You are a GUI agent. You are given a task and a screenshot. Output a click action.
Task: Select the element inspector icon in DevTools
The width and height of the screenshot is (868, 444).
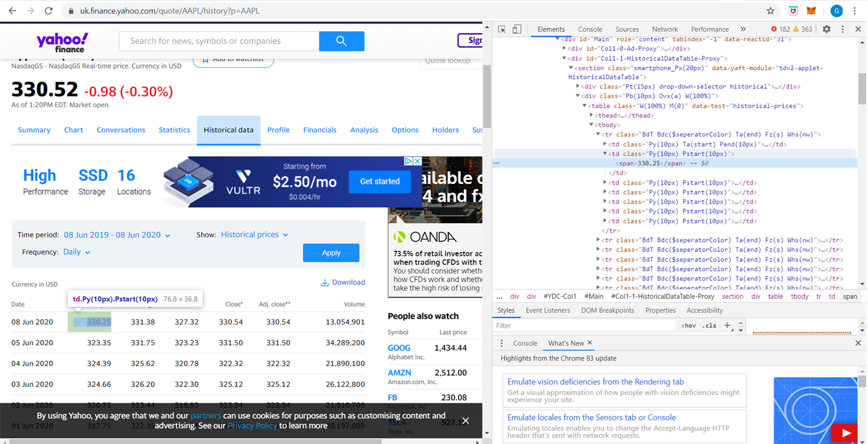(500, 29)
